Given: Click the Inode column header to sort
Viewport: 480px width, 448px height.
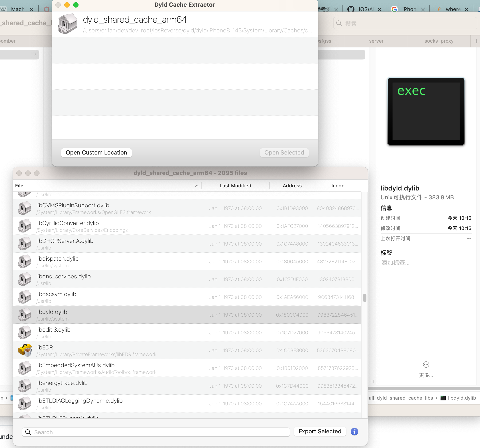Looking at the screenshot, I should point(338,186).
